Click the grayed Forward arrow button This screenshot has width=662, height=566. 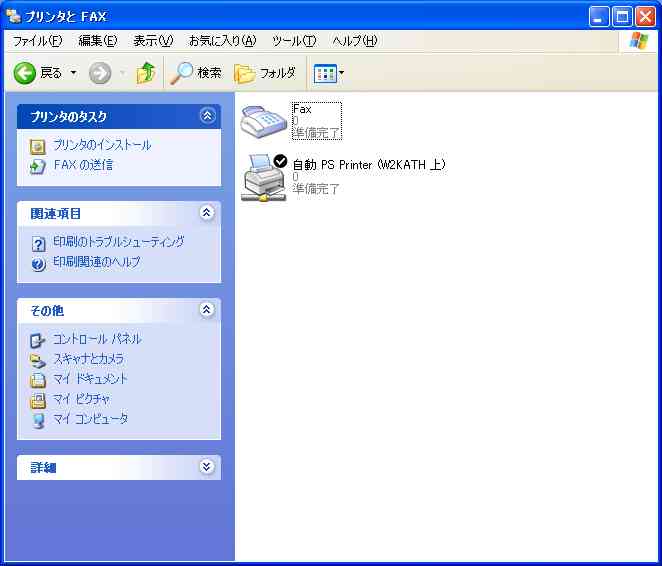[100, 73]
